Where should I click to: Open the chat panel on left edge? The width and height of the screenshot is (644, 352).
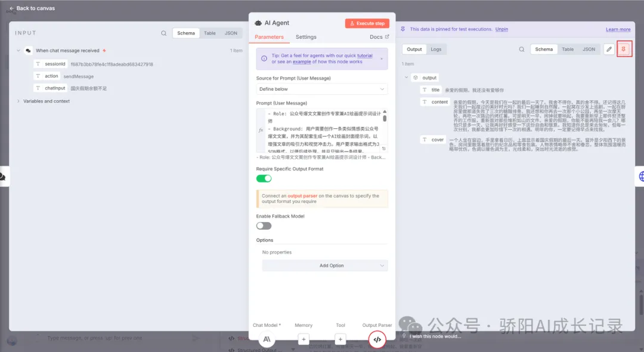coord(4,177)
